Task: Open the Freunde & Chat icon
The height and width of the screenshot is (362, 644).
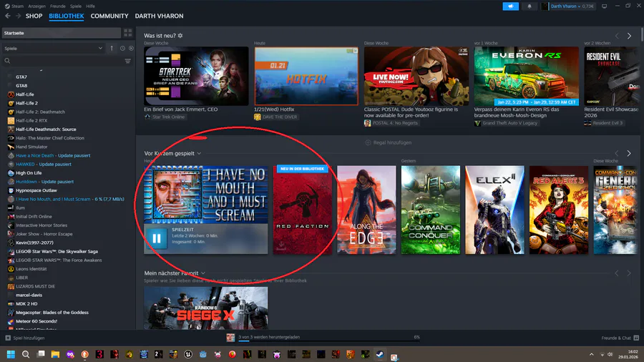Action: pyautogui.click(x=636, y=338)
